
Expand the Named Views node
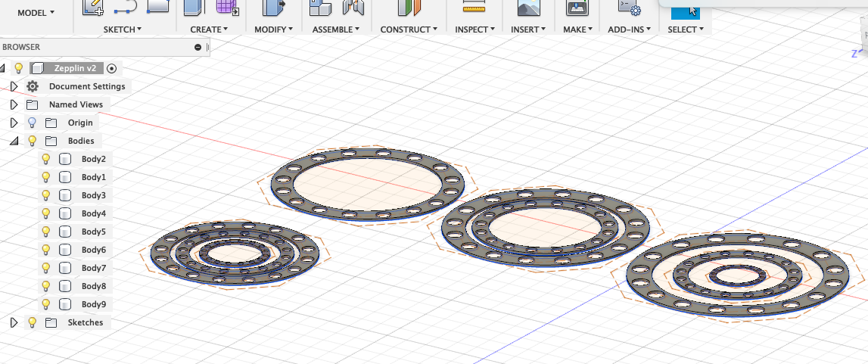click(x=14, y=104)
